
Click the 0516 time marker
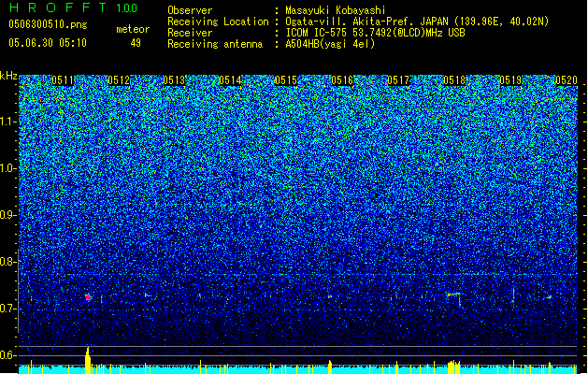click(x=342, y=80)
